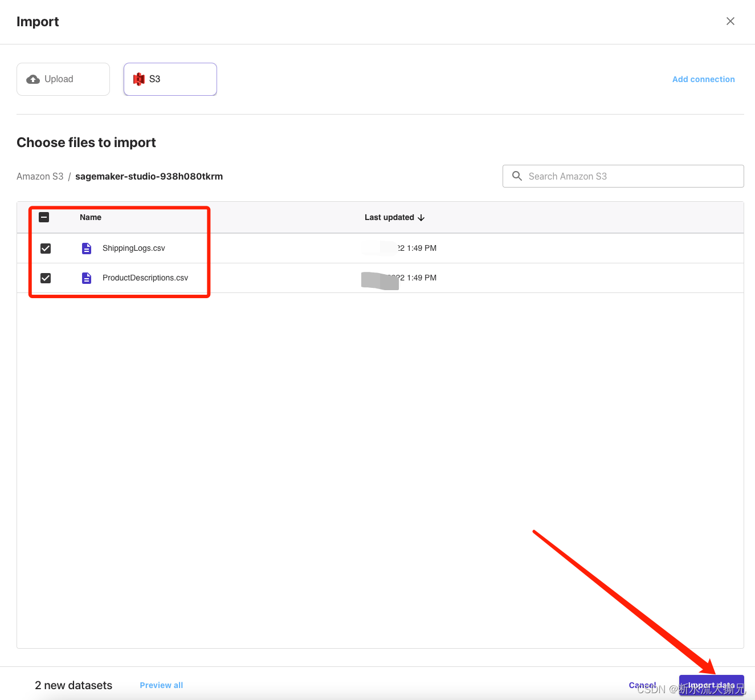Click the ShippingLogs.csv file icon
The height and width of the screenshot is (700, 755).
(87, 249)
